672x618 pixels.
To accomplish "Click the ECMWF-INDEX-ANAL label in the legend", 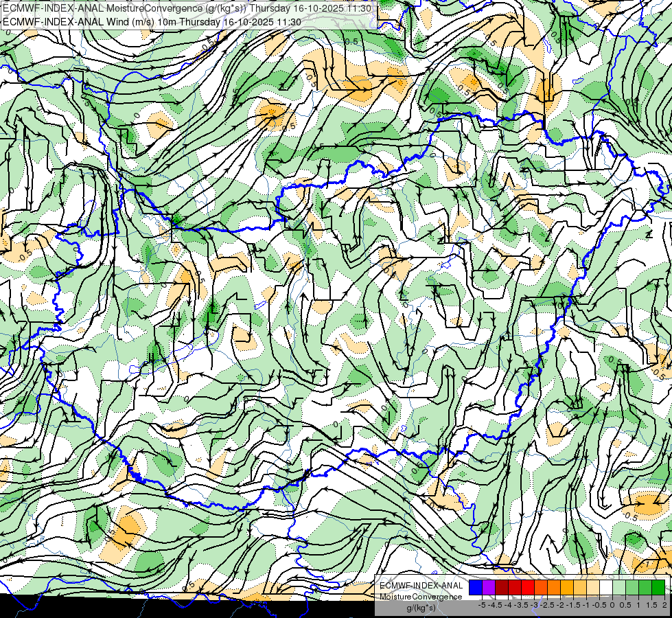I will [421, 586].
